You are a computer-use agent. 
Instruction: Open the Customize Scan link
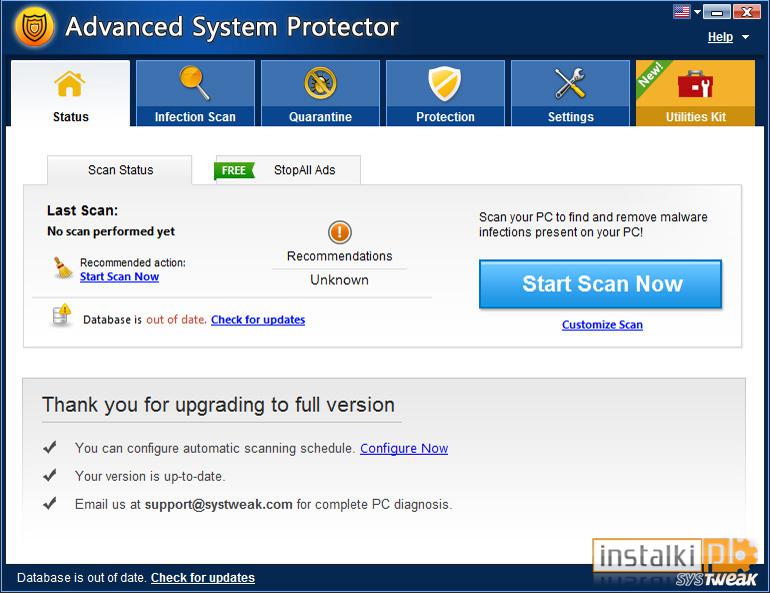[602, 324]
